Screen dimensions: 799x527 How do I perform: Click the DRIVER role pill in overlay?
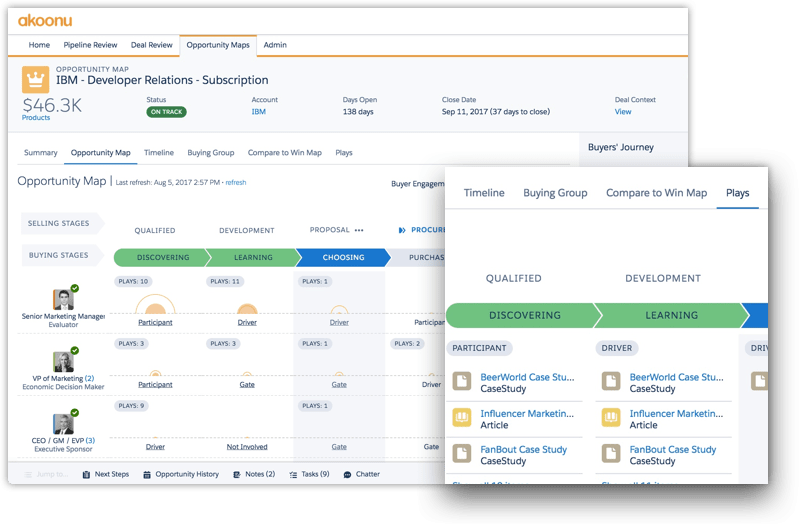(x=617, y=349)
